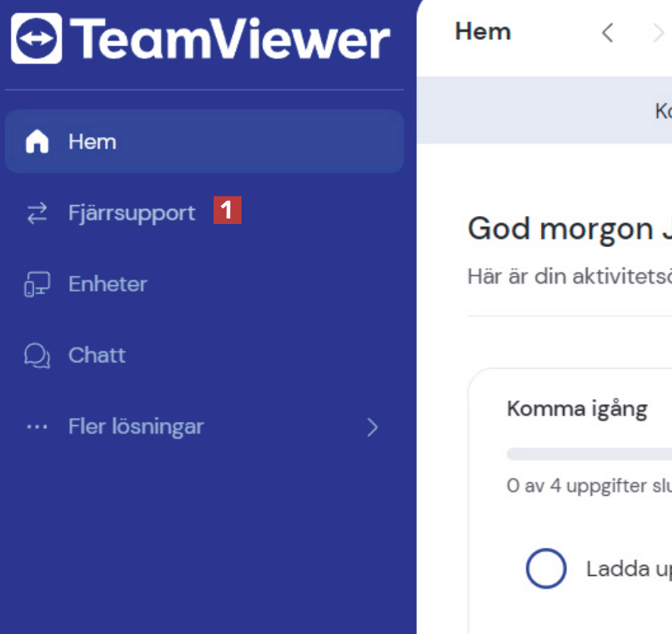
Task: Open the Chatt sidebar item
Action: [x=204, y=355]
